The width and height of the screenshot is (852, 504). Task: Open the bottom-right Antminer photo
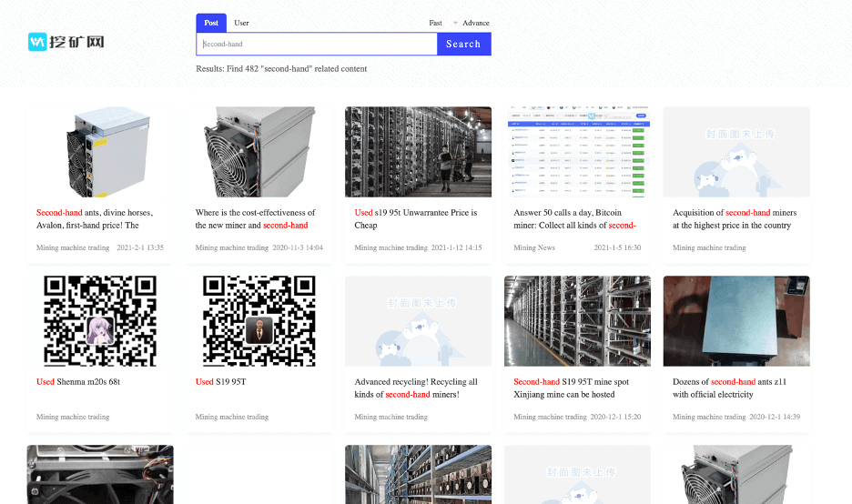point(736,475)
